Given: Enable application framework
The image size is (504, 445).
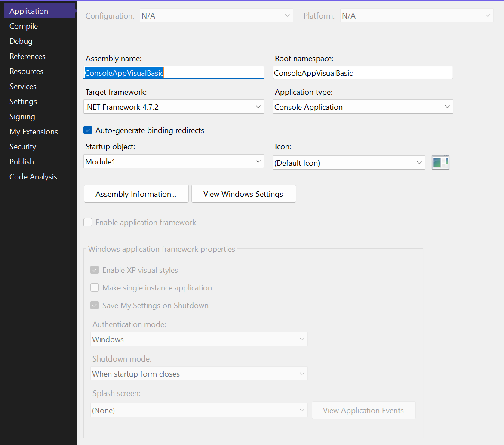Looking at the screenshot, I should point(88,222).
